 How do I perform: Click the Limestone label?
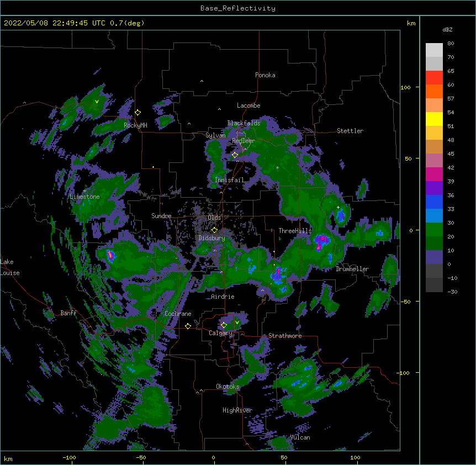(x=84, y=197)
